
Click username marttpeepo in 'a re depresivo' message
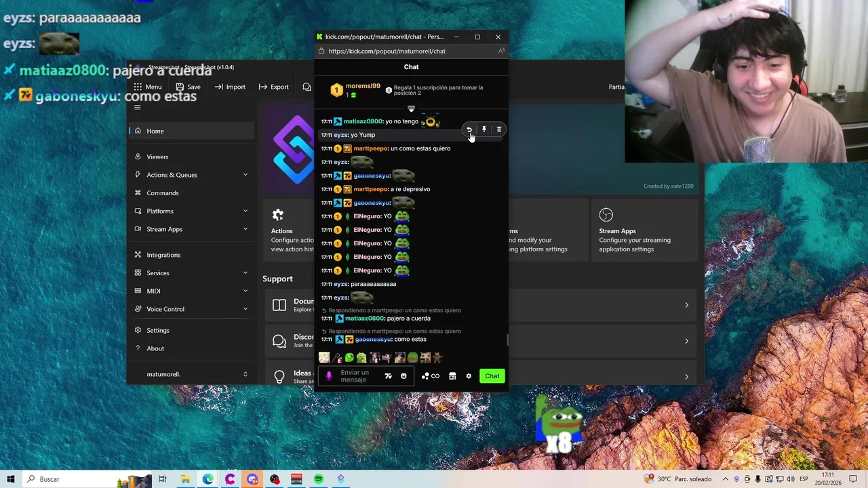(x=370, y=189)
